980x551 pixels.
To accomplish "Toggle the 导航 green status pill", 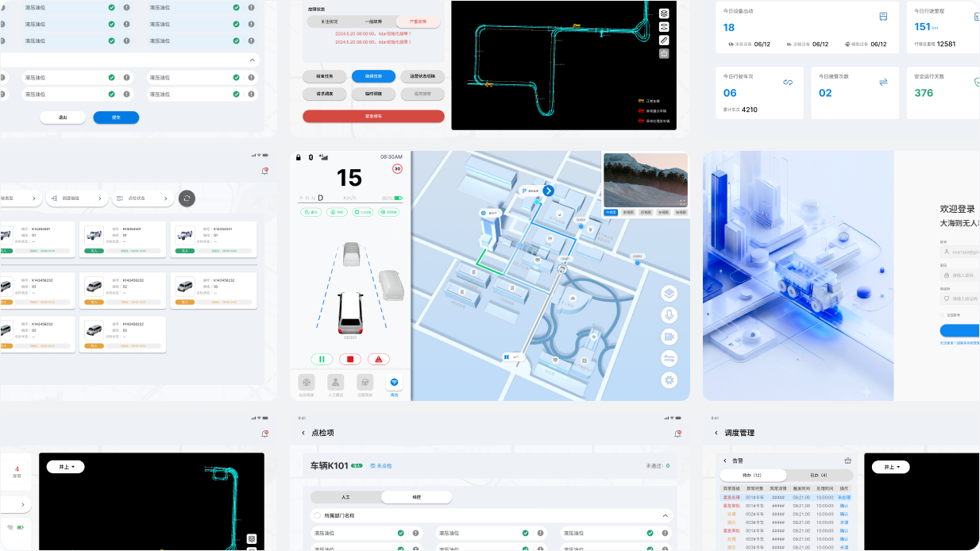I will (336, 212).
